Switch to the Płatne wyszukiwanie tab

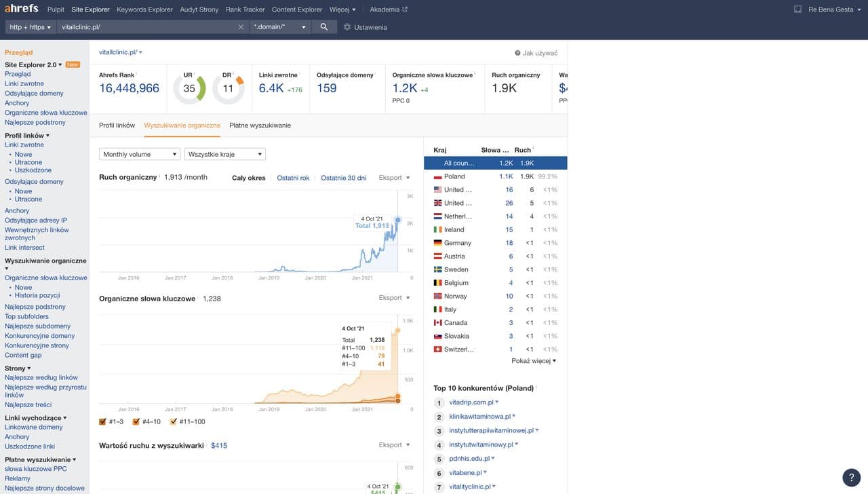point(260,126)
